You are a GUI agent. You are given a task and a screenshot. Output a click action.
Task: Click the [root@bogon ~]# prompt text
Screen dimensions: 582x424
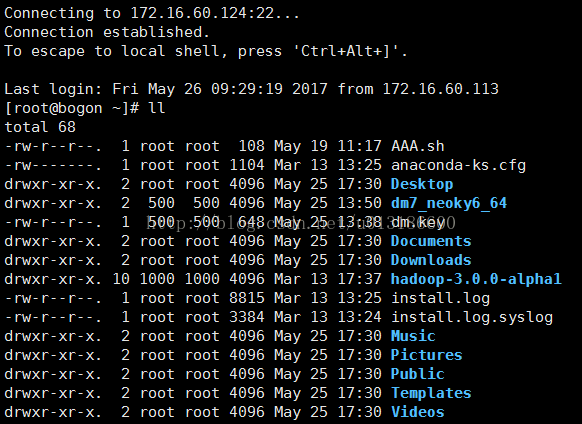(x=71, y=108)
